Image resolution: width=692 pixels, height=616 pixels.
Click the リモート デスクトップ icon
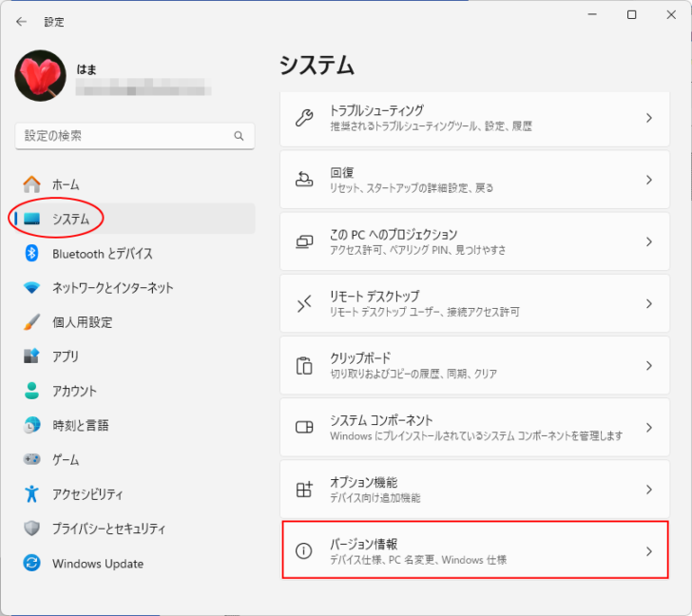coord(304,303)
